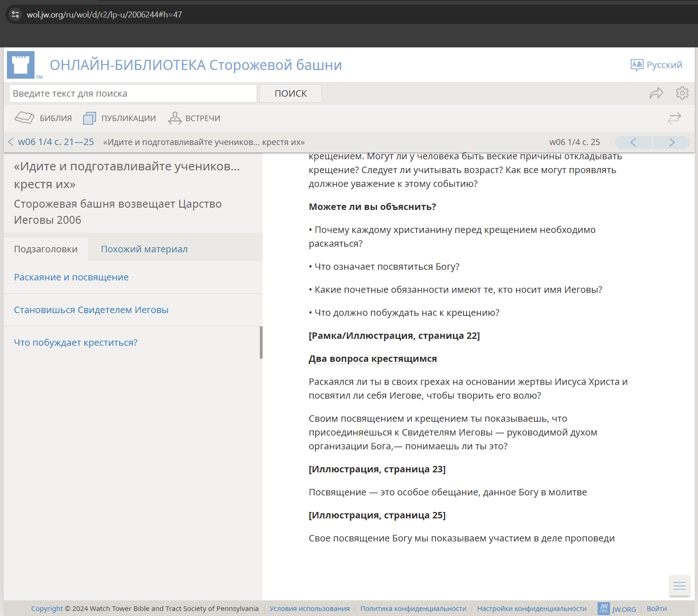The height and width of the screenshot is (616, 698).
Task: Click the БИБЛИЯ book icon
Action: [x=24, y=118]
